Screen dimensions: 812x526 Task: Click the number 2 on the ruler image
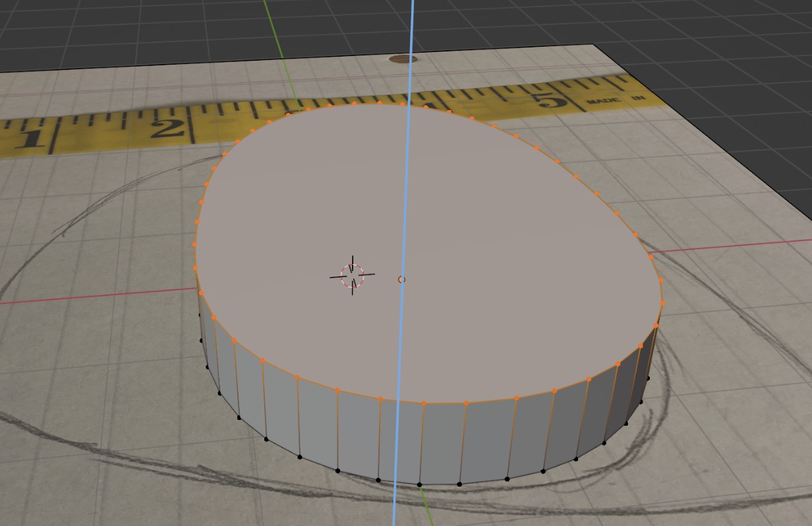pyautogui.click(x=167, y=127)
